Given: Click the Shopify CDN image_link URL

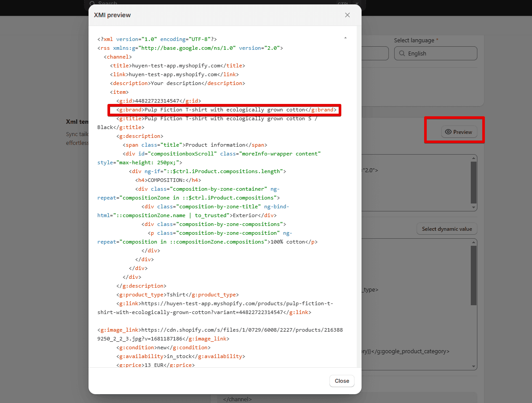Looking at the screenshot, I should (x=220, y=329).
